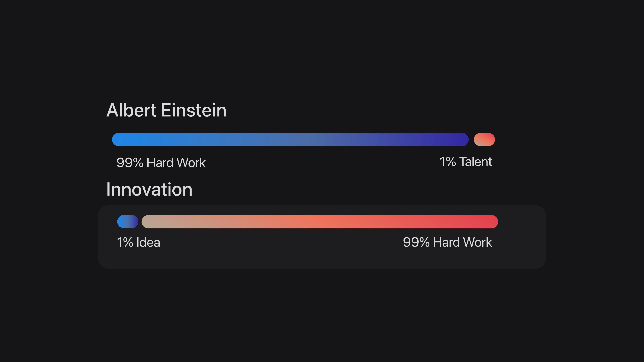Click the 1% Idea label

[x=138, y=242]
